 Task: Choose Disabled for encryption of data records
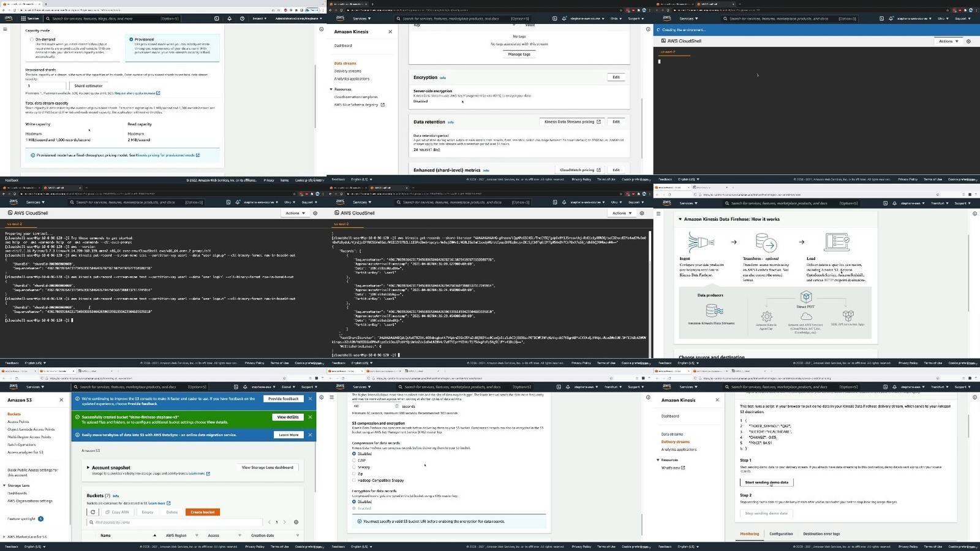354,501
